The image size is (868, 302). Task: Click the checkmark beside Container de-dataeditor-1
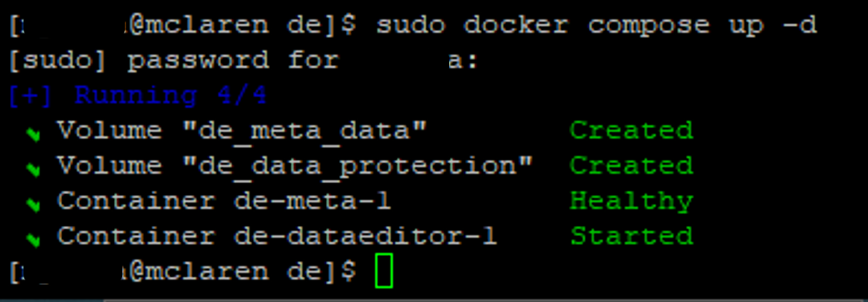(x=34, y=240)
